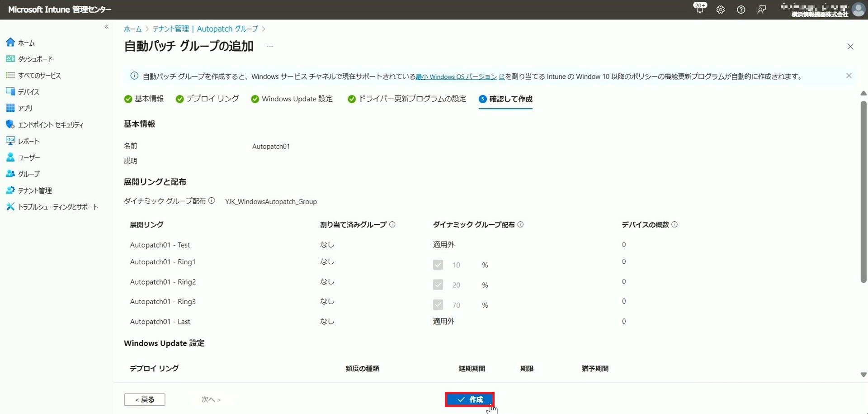Image resolution: width=868 pixels, height=414 pixels.
Task: Toggle the Ring3 70% checkbox
Action: click(438, 305)
